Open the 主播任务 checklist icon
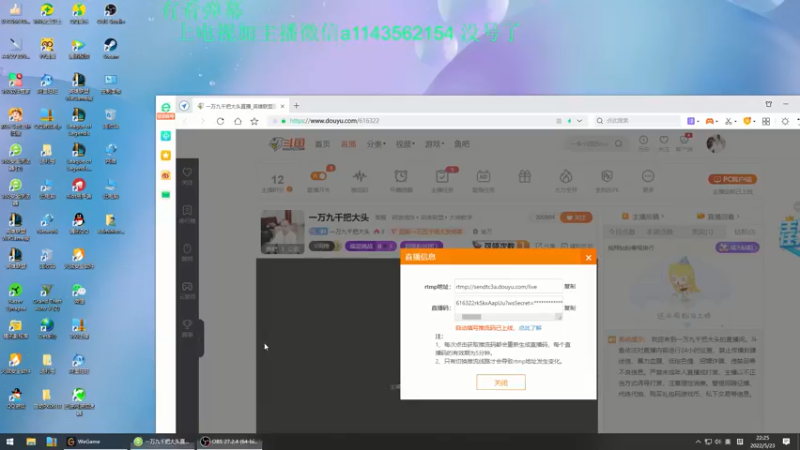The width and height of the screenshot is (800, 450). tap(442, 177)
